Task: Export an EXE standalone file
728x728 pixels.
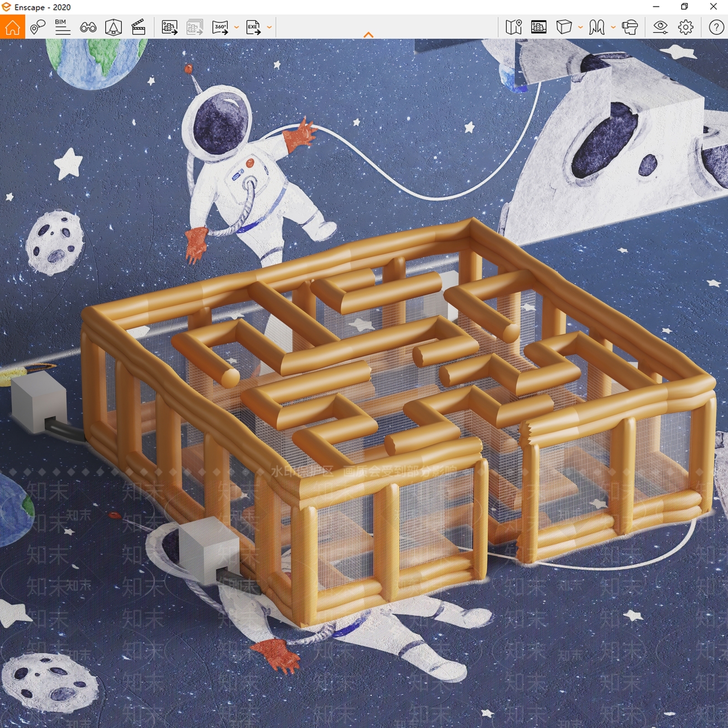Action: tap(253, 27)
